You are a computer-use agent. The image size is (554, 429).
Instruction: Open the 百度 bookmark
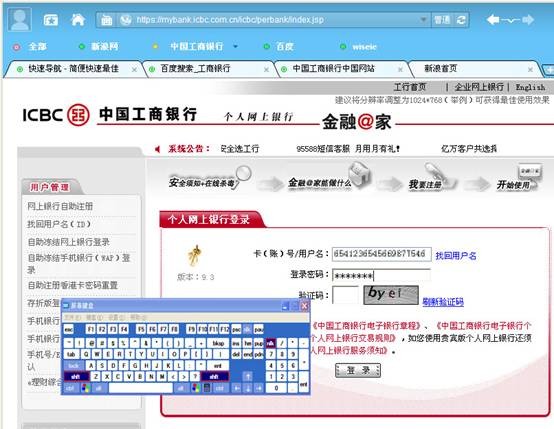pyautogui.click(x=284, y=46)
